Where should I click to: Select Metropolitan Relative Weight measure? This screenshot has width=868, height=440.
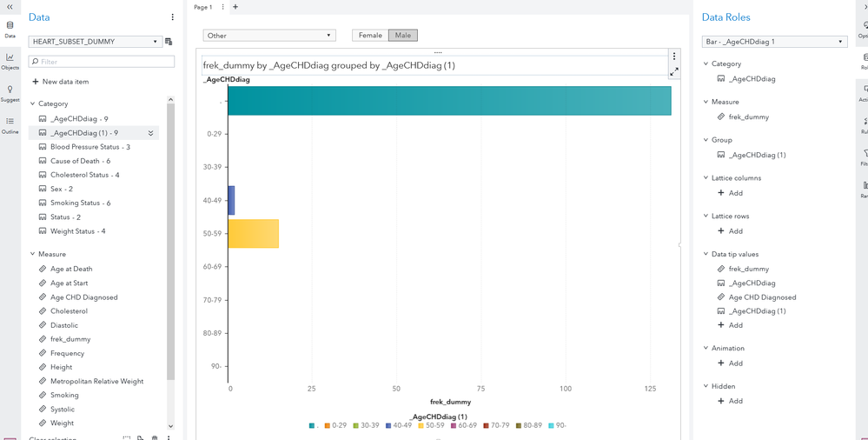[96, 381]
